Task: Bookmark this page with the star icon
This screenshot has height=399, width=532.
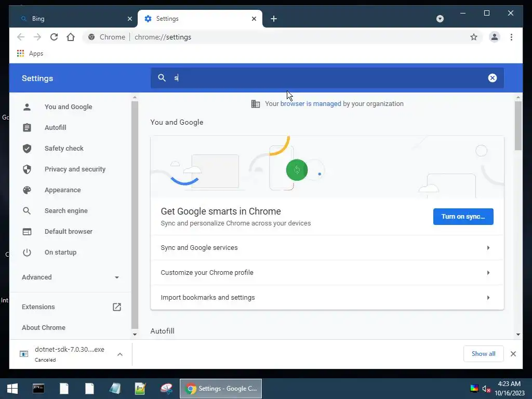Action: tap(474, 37)
